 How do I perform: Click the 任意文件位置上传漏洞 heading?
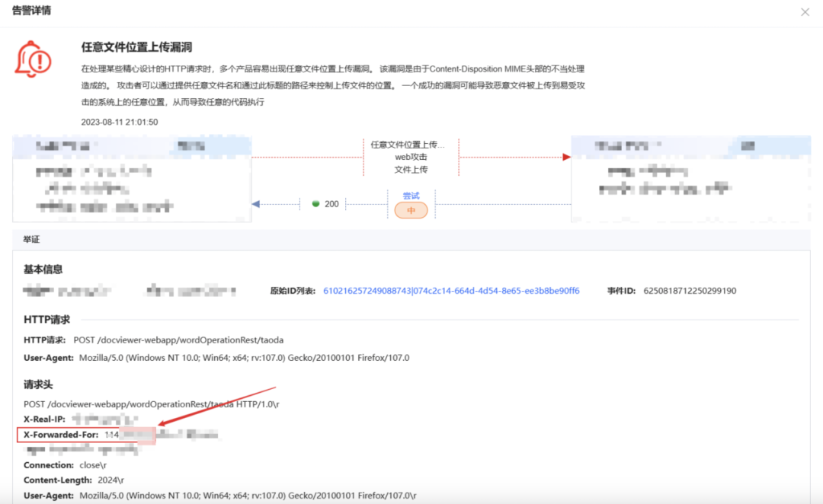click(x=136, y=48)
